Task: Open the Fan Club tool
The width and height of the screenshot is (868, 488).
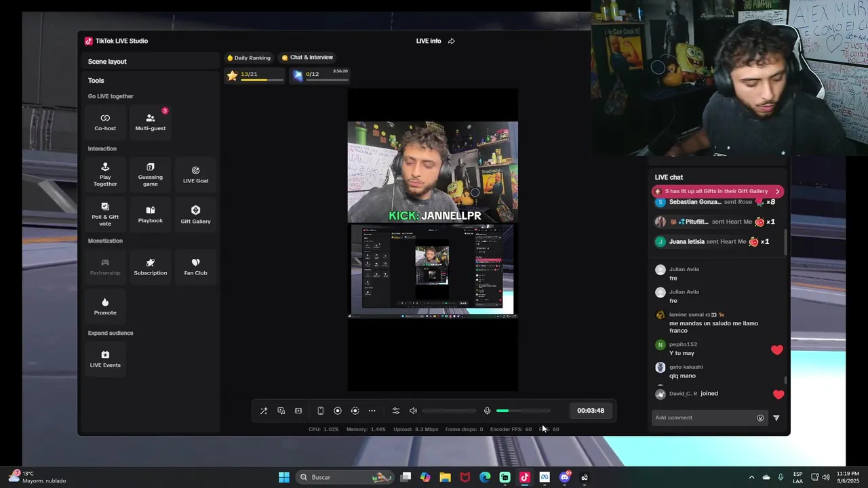Action: [195, 267]
